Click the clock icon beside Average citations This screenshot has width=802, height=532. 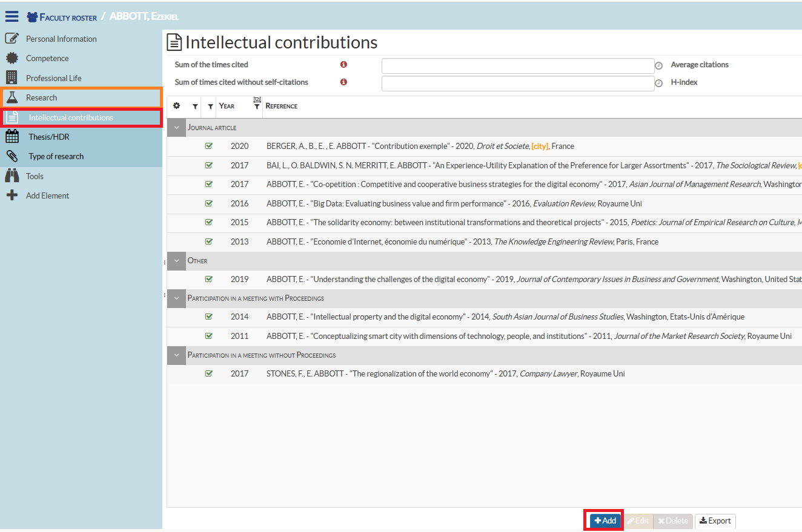(x=658, y=65)
